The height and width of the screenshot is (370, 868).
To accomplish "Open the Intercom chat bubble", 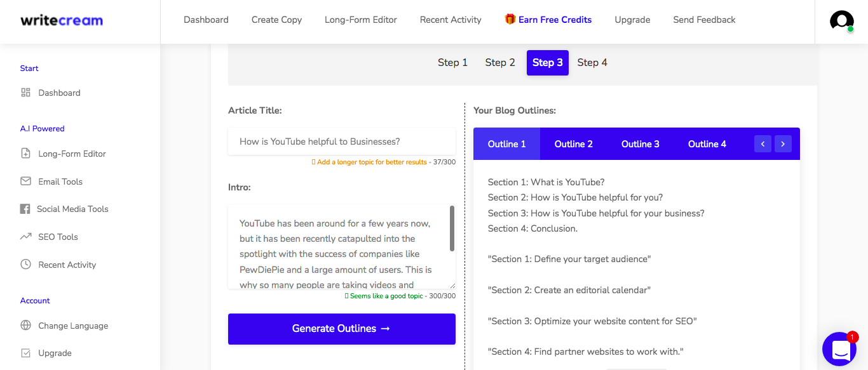I will click(x=840, y=349).
